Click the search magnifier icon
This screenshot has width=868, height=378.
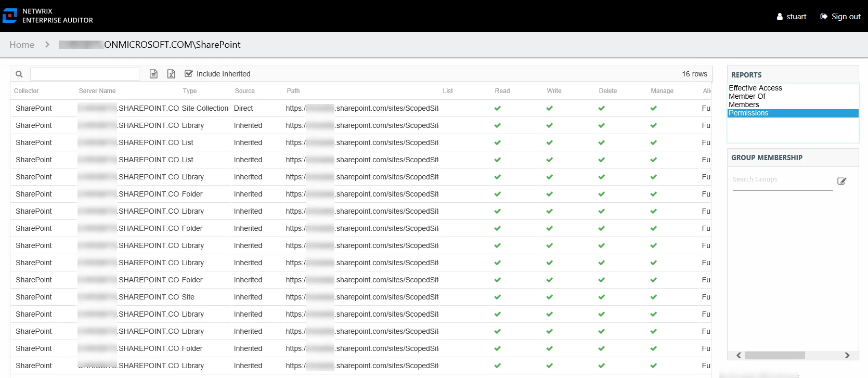click(x=19, y=74)
